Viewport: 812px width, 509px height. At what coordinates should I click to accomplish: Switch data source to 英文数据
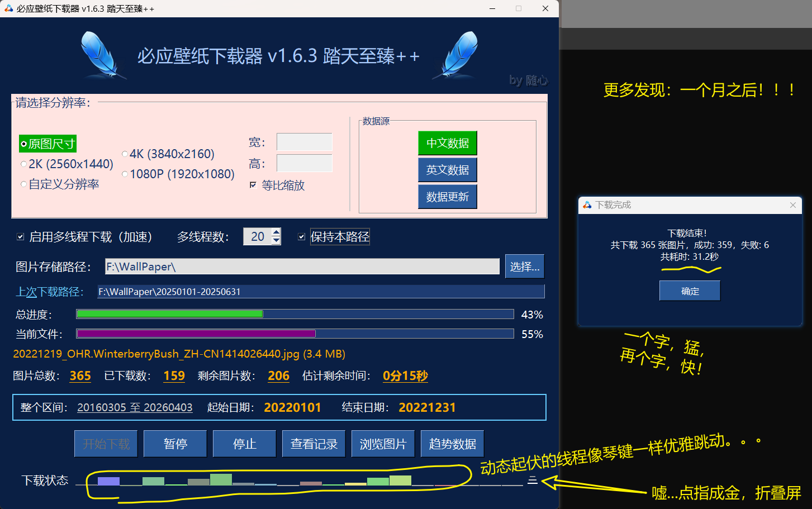(x=447, y=170)
